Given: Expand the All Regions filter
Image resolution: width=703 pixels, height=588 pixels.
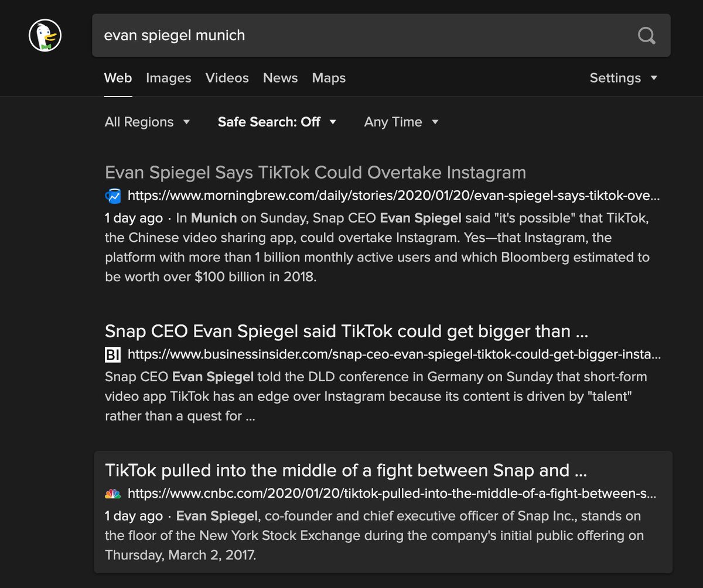Looking at the screenshot, I should [x=147, y=122].
